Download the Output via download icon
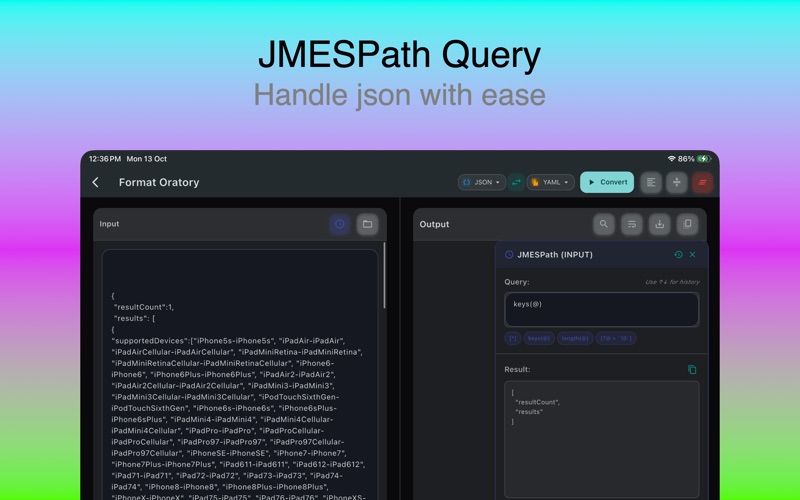 [x=660, y=224]
